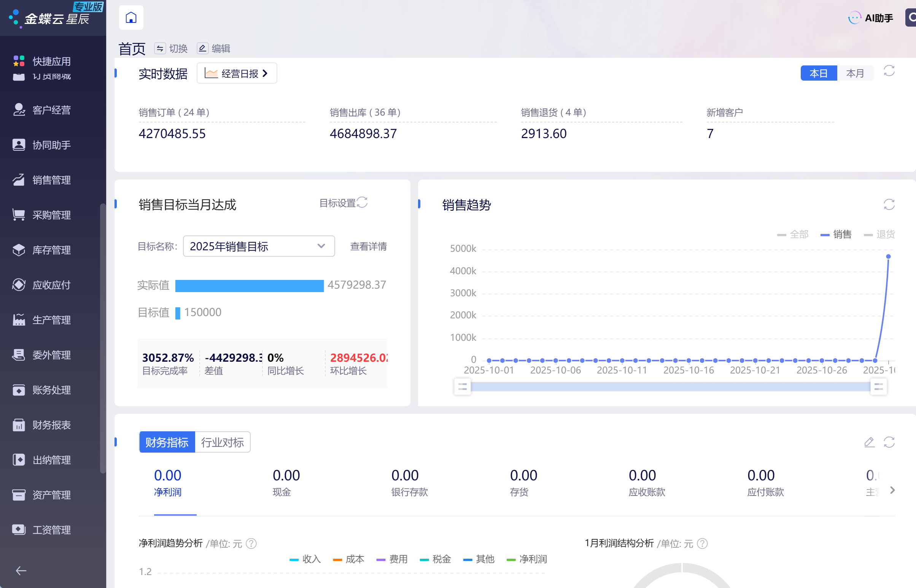Collapse the sidebar with the back arrow
Viewport: 916px width, 588px height.
click(21, 571)
